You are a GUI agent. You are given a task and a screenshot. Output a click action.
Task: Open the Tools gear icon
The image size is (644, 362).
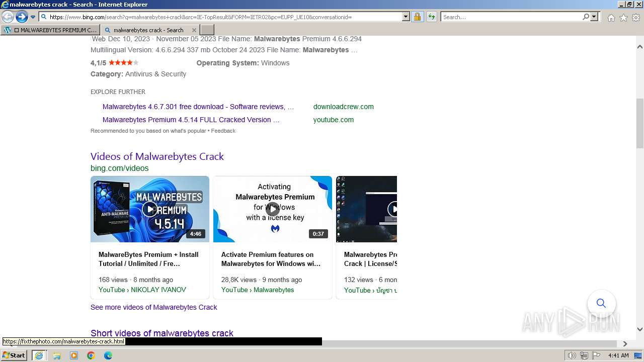(x=636, y=18)
